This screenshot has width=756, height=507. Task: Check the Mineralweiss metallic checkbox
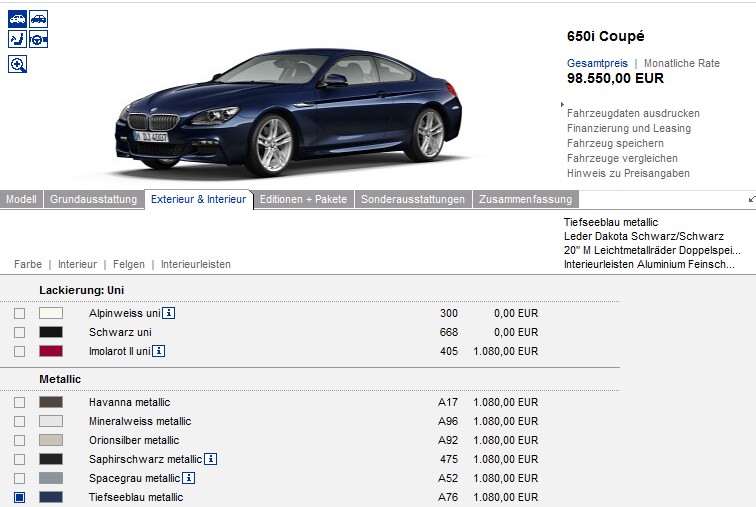(19, 421)
